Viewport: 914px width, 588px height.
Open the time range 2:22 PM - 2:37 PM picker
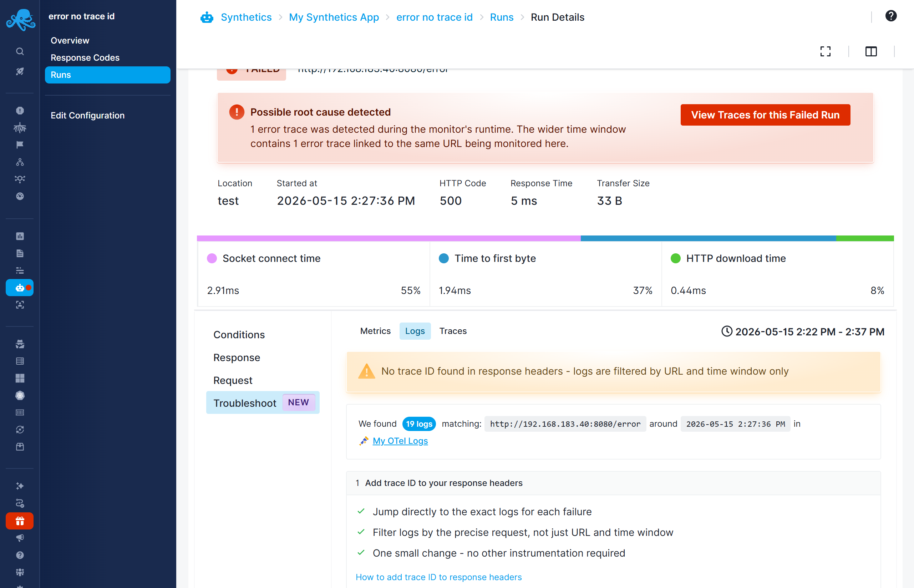[803, 331]
